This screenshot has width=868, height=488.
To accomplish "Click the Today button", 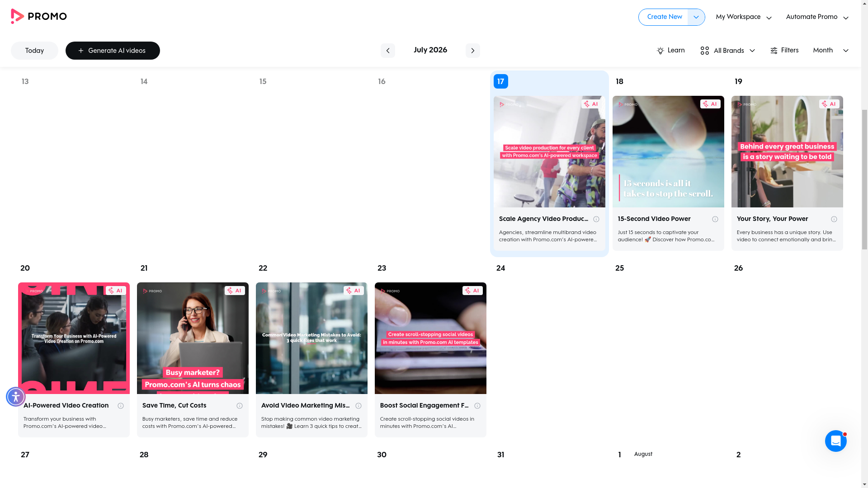I will (34, 51).
